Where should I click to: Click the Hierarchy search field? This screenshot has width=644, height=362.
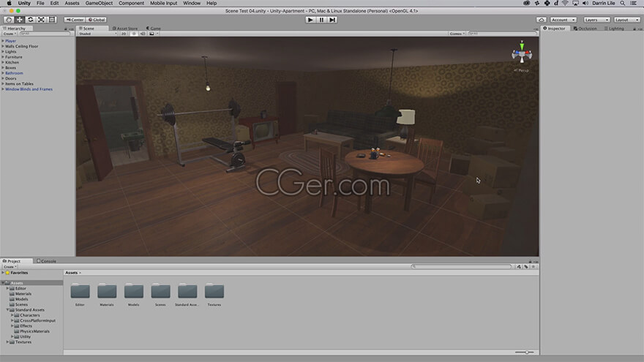click(45, 34)
